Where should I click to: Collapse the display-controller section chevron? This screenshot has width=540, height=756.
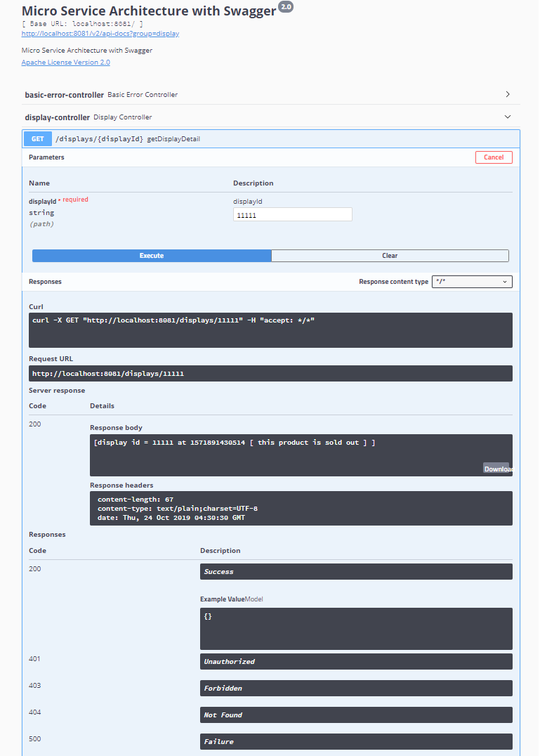click(508, 117)
